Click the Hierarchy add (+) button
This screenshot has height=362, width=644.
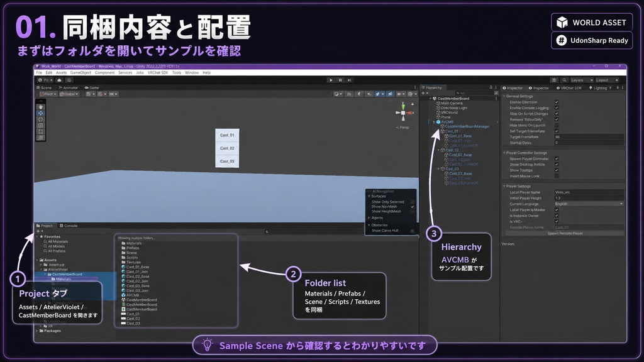423,93
